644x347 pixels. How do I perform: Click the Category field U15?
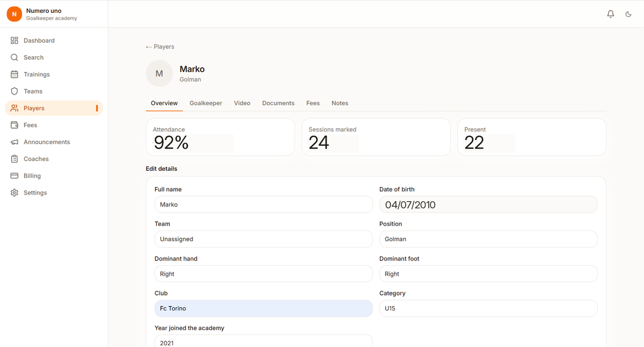pyautogui.click(x=488, y=308)
